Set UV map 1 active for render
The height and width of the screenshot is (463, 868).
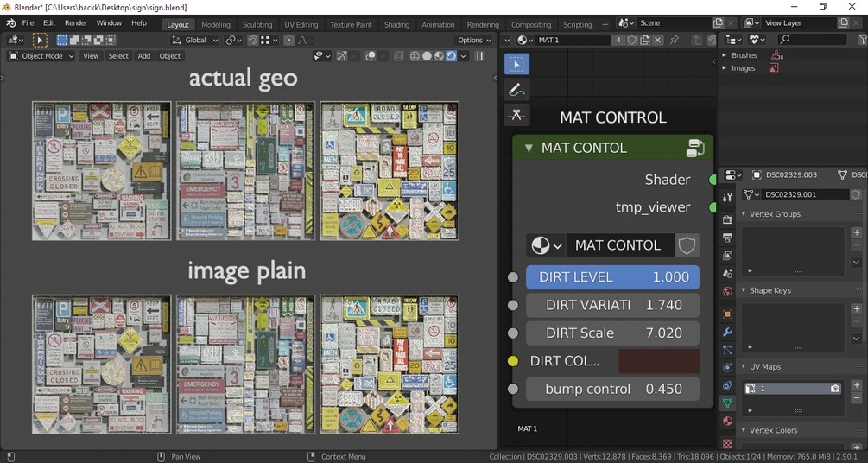point(835,389)
